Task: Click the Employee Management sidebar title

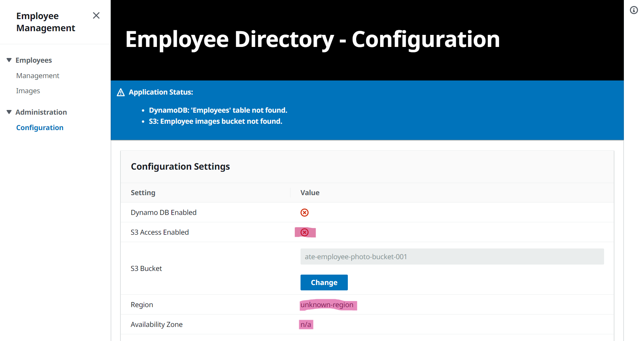Action: tap(46, 22)
